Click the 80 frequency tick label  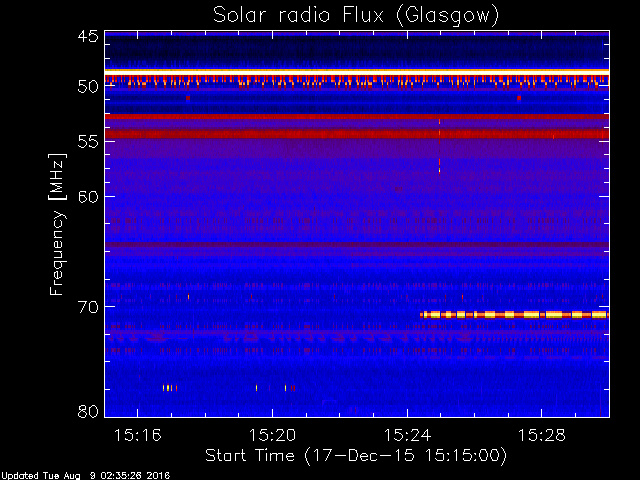tap(88, 411)
